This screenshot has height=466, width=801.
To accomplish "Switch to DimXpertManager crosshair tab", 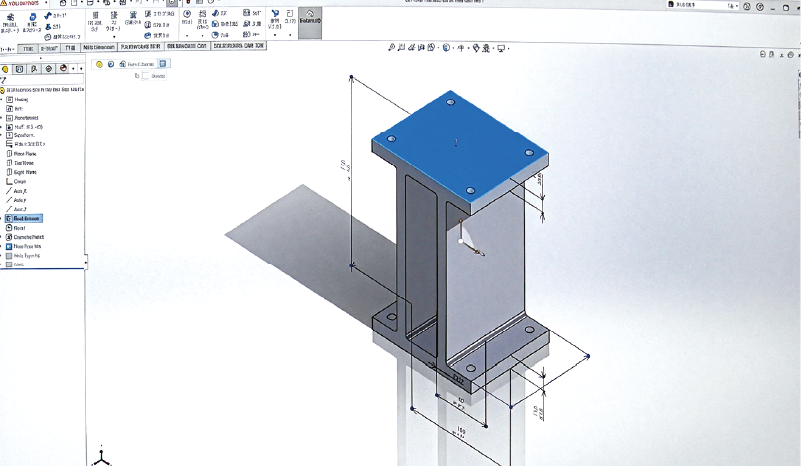I will click(49, 68).
